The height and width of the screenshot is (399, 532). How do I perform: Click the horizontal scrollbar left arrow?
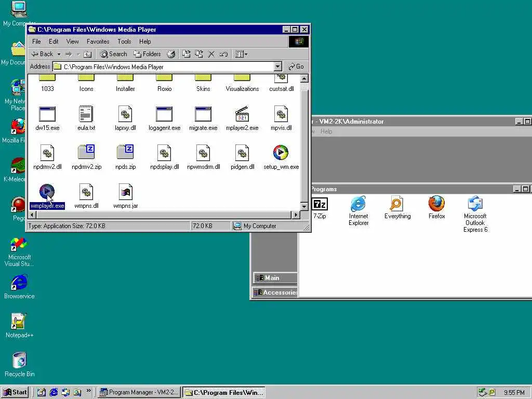click(32, 215)
